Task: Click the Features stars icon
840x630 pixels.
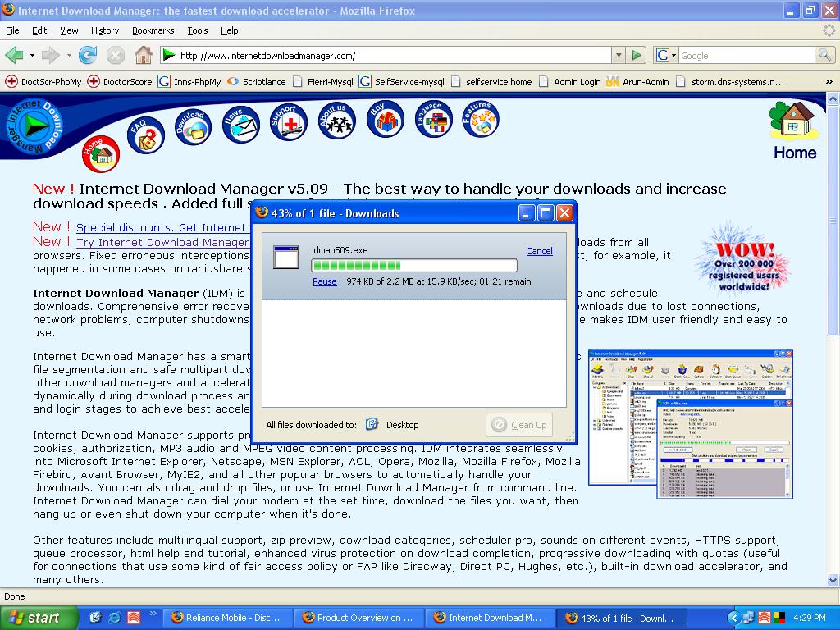Action: [480, 120]
